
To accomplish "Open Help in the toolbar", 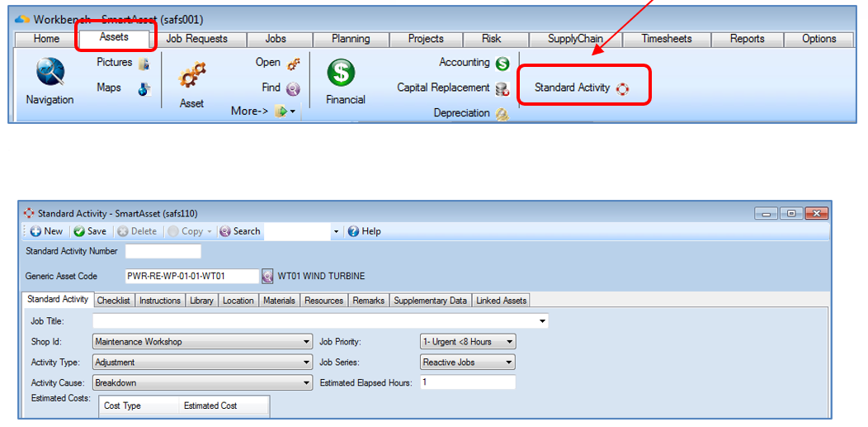I will [x=364, y=231].
